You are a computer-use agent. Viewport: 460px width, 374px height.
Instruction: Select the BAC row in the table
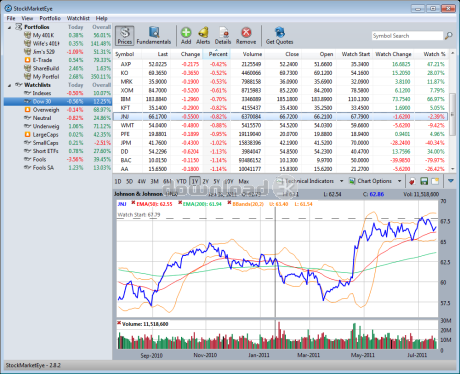pos(281,160)
